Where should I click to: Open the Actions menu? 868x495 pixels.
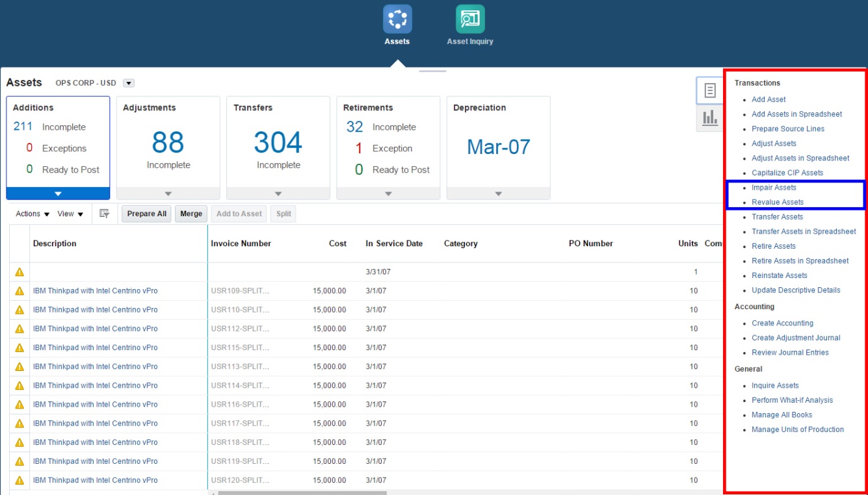pos(33,214)
